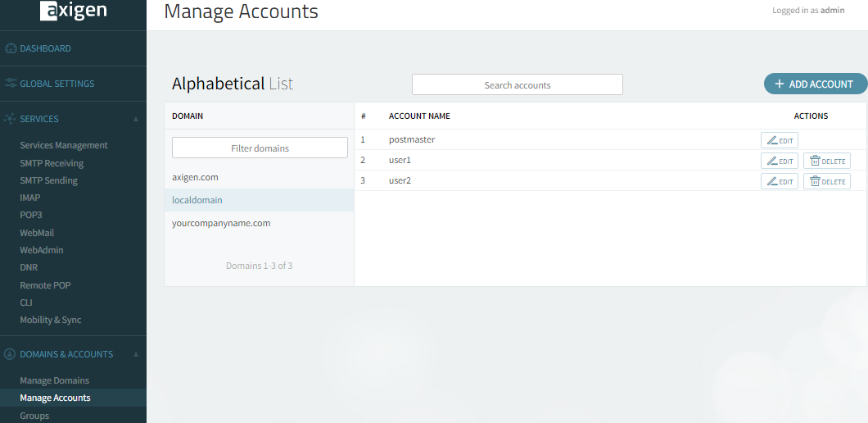This screenshot has height=423, width=868.
Task: Delete the user1 account
Action: click(x=826, y=161)
